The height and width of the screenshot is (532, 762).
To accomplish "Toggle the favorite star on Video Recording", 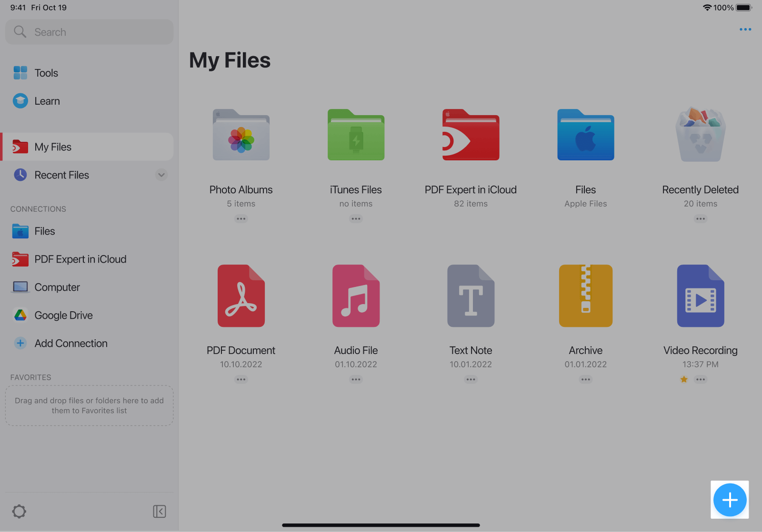I will coord(684,379).
